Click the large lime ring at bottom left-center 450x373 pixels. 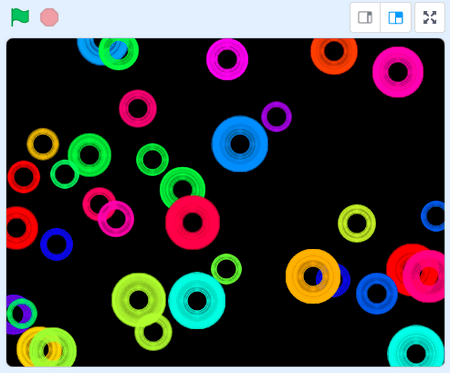[139, 300]
